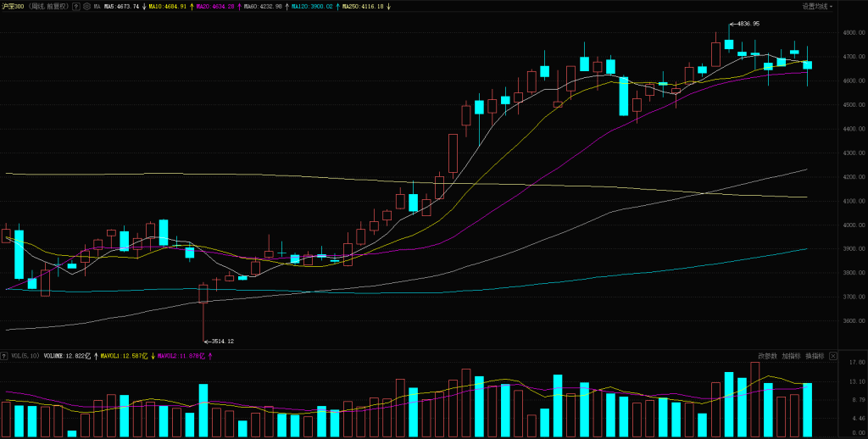Image resolution: width=868 pixels, height=439 pixels.
Task: Click the 3514.12 low price marker
Action: point(219,341)
